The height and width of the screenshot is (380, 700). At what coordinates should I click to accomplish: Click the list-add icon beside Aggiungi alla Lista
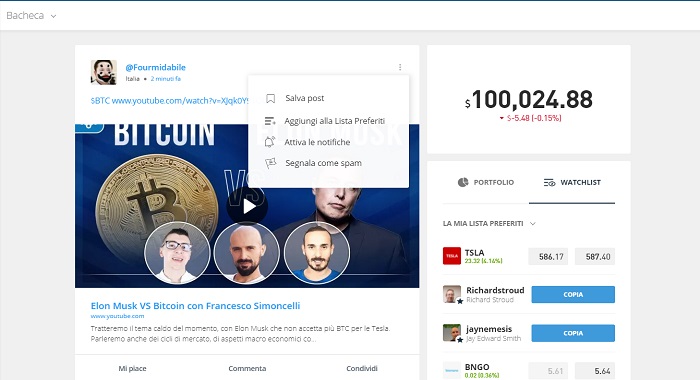pos(270,121)
